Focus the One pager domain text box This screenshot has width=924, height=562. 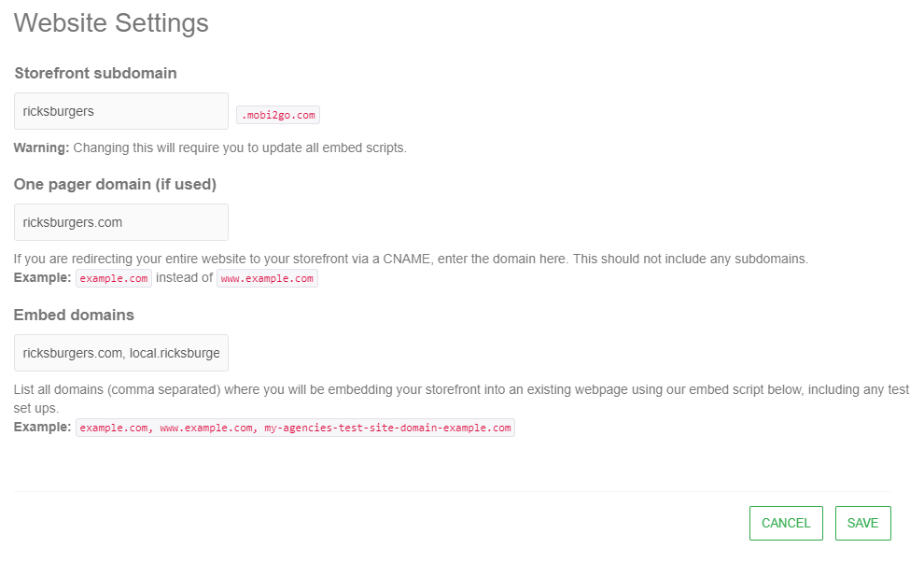pyautogui.click(x=121, y=222)
